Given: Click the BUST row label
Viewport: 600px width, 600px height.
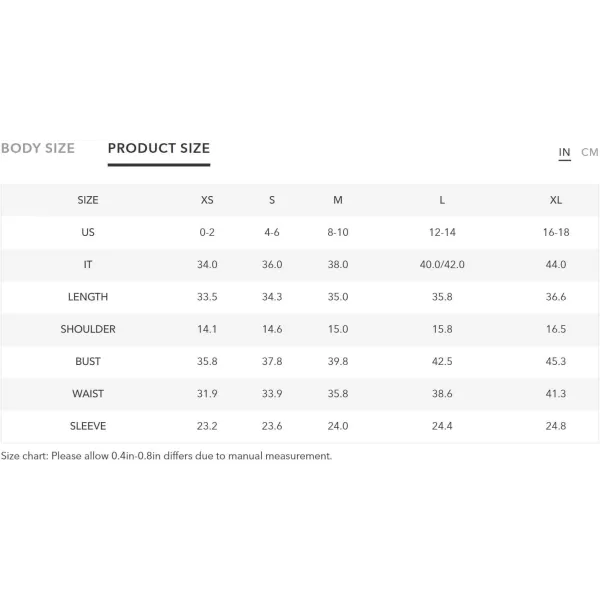Looking at the screenshot, I should [88, 362].
